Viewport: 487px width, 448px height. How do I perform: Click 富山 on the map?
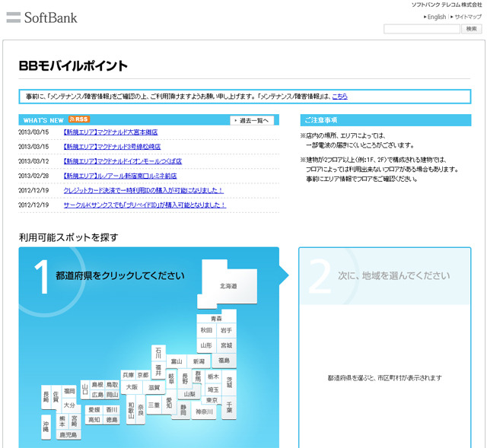pos(177,361)
